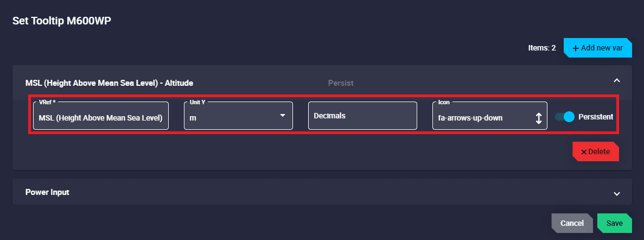Viewport: 644px width, 240px height.
Task: Save the tooltip configuration
Action: (615, 223)
